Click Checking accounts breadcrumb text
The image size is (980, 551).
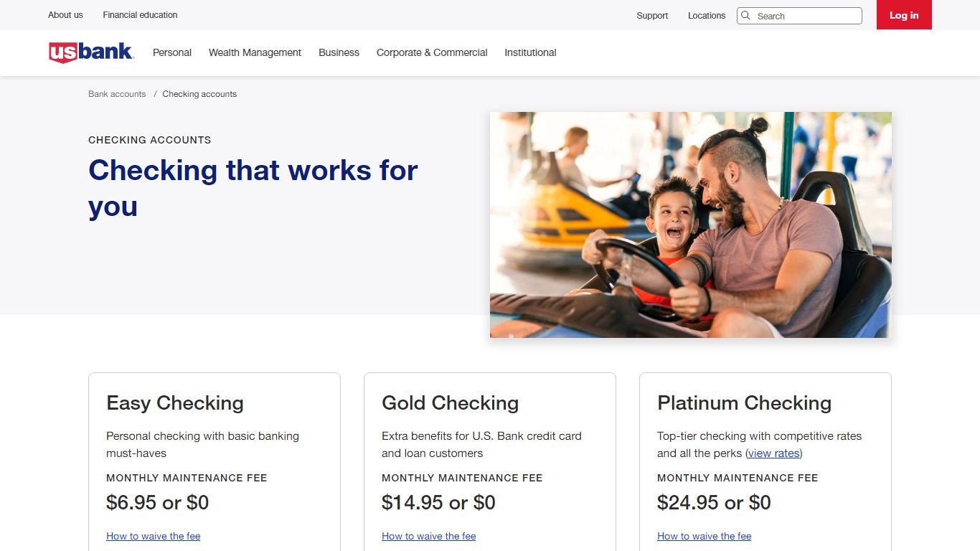coord(199,94)
